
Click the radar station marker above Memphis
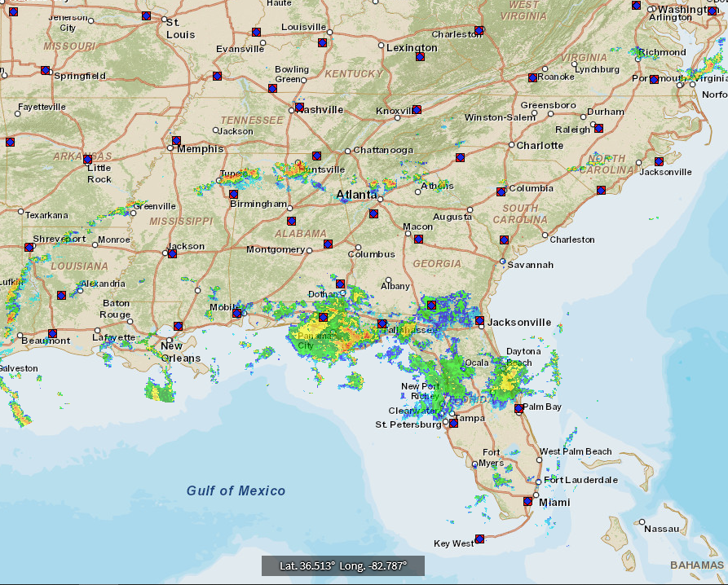(176, 140)
